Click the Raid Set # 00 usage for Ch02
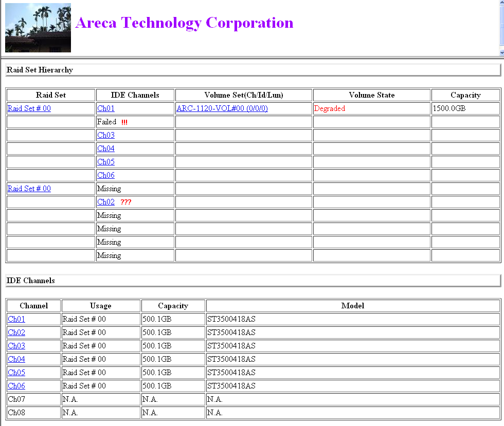The width and height of the screenshot is (504, 426). click(x=84, y=332)
